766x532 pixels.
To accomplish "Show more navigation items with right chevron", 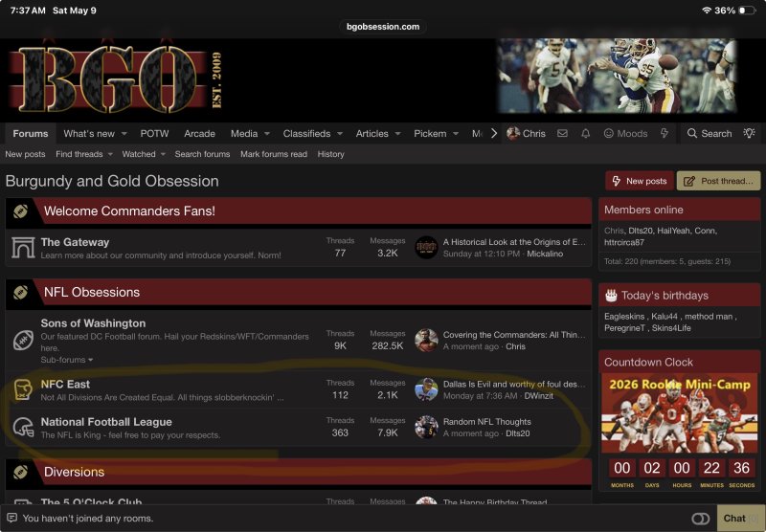I will click(x=494, y=133).
